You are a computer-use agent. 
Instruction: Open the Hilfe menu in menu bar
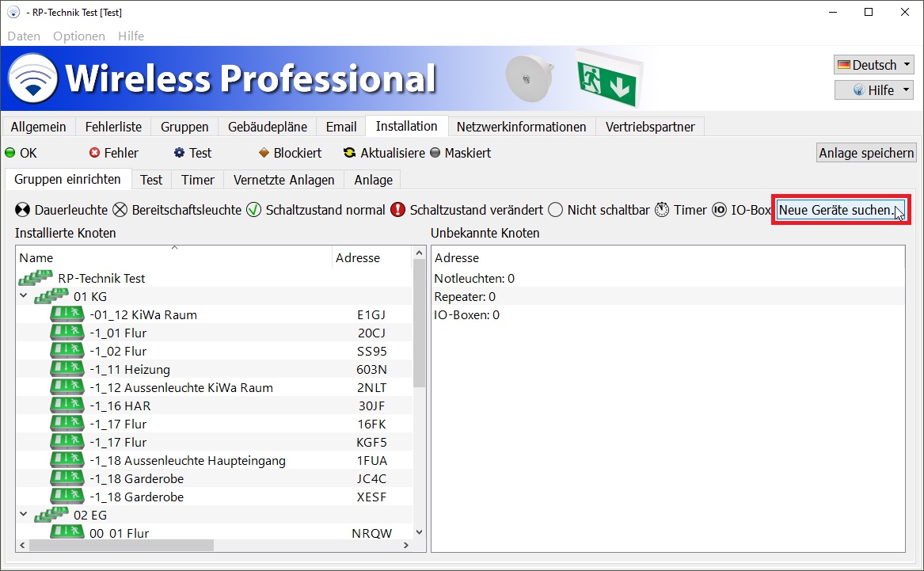[131, 36]
